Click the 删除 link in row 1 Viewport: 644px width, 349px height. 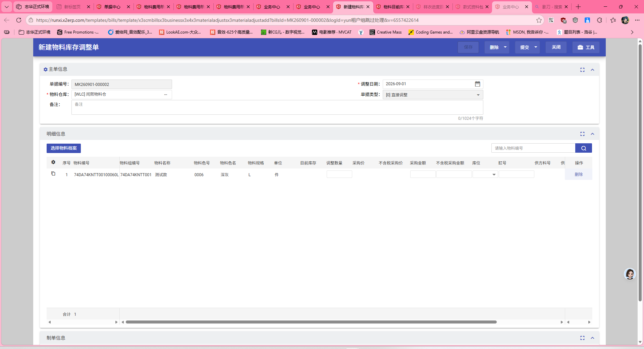click(579, 174)
